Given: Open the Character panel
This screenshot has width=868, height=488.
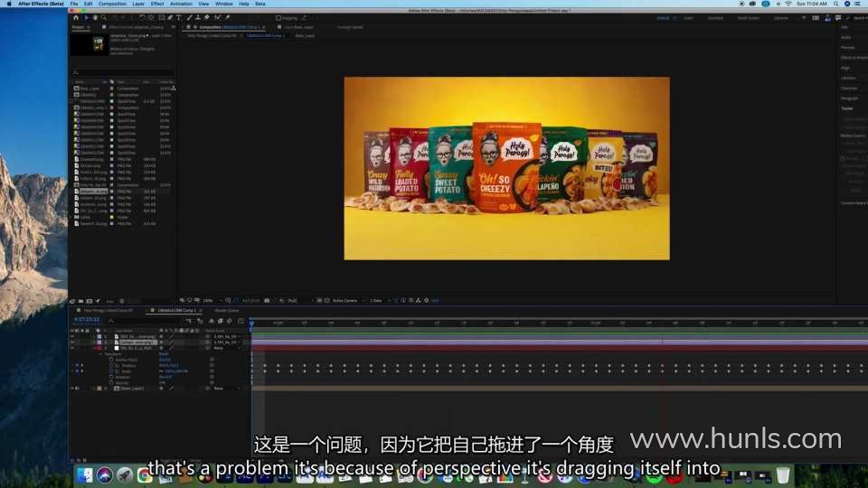Looking at the screenshot, I should coord(849,88).
